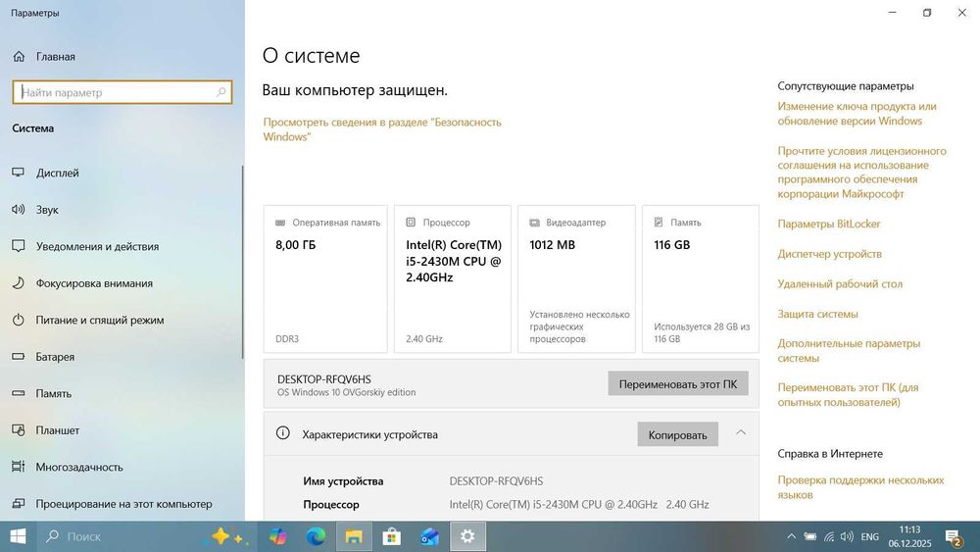Click Переименовать этот ПК button
The image size is (980, 552).
pyautogui.click(x=678, y=383)
